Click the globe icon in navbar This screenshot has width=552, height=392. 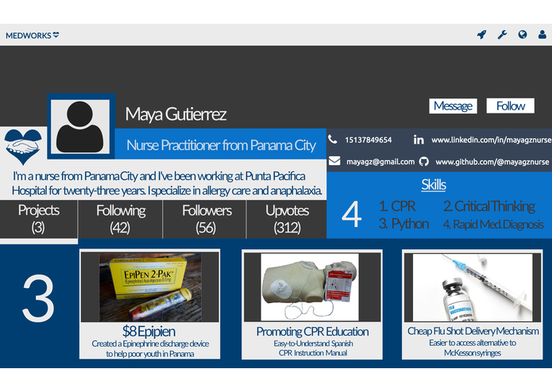click(x=523, y=34)
